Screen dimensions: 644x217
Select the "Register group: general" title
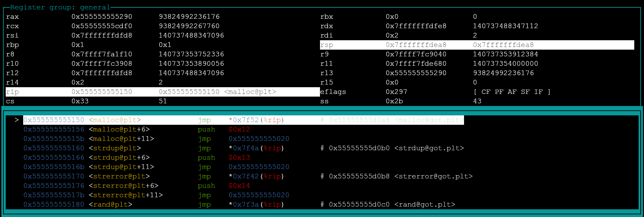coord(60,7)
